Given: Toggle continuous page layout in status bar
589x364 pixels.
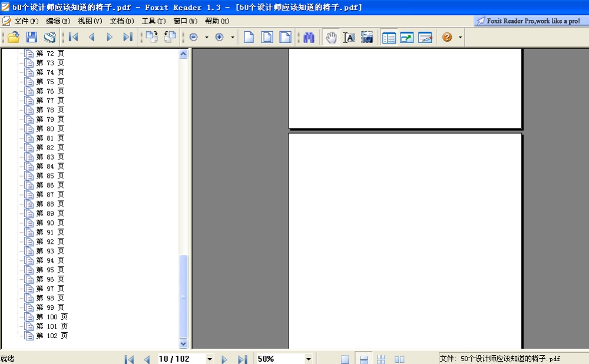Looking at the screenshot, I should [364, 359].
